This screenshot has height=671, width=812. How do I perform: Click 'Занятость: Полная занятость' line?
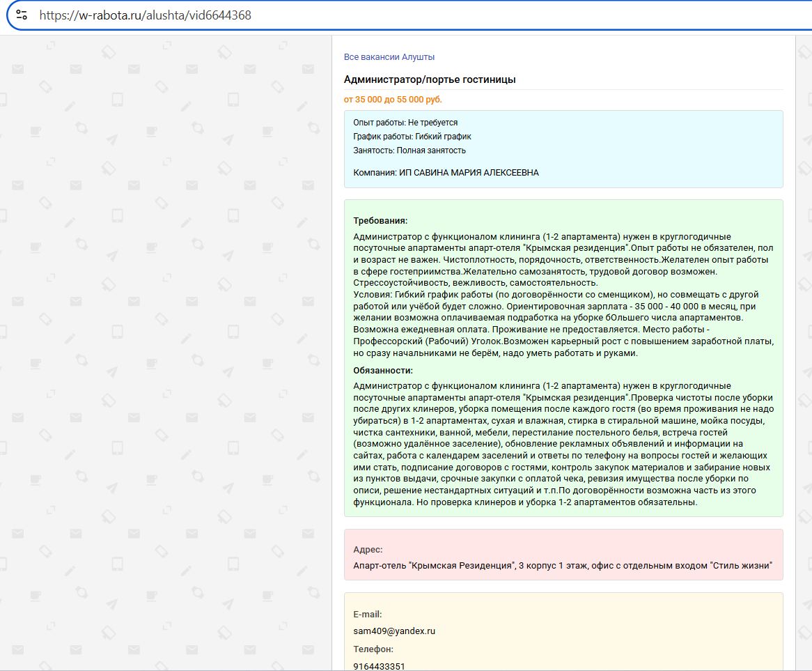click(x=409, y=151)
